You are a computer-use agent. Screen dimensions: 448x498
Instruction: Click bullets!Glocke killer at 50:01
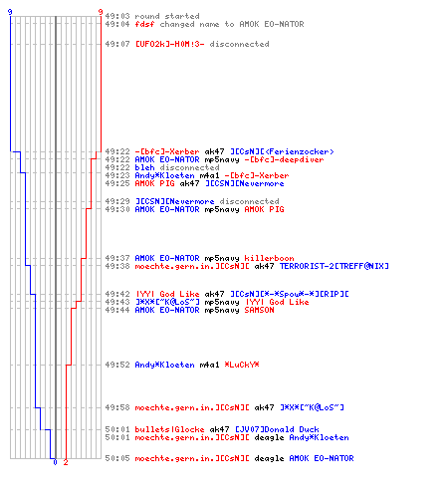[x=169, y=429]
